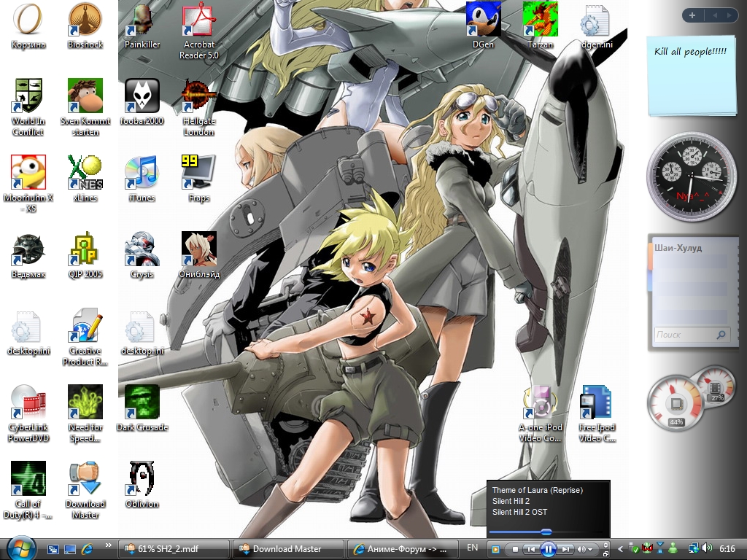Expand hidden quick launch items chevron
The image size is (747, 560).
108,545
